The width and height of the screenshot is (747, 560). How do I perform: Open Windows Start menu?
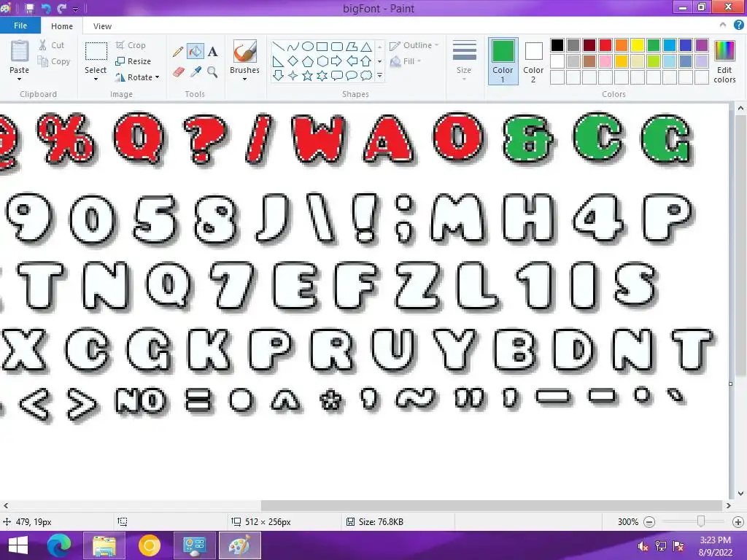(18, 545)
